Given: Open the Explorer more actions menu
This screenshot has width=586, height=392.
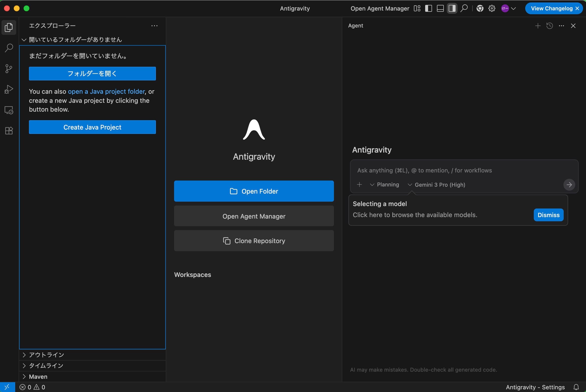Looking at the screenshot, I should (x=154, y=26).
